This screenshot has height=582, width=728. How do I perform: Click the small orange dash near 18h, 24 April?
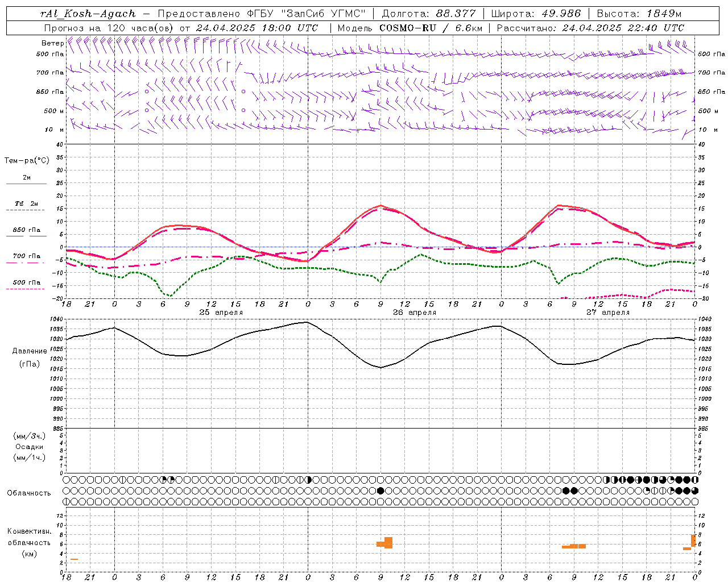(75, 559)
